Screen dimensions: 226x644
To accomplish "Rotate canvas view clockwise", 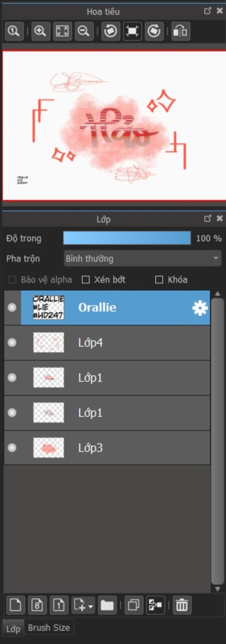I will pos(154,31).
